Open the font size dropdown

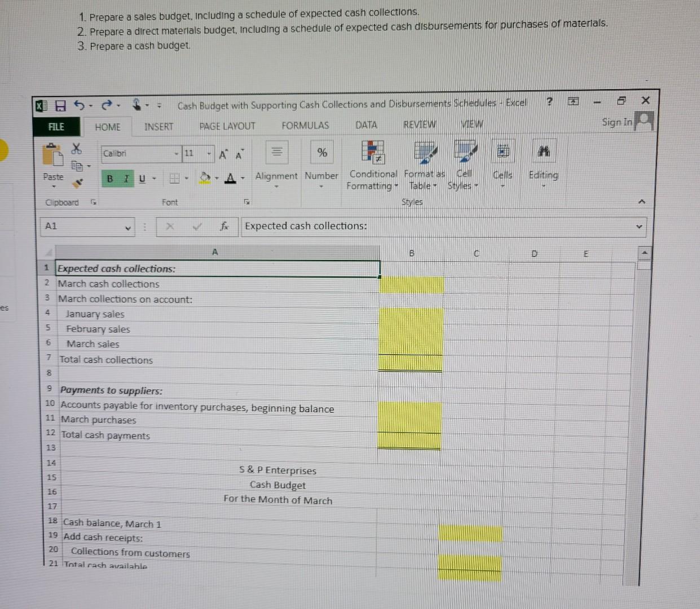pyautogui.click(x=208, y=153)
